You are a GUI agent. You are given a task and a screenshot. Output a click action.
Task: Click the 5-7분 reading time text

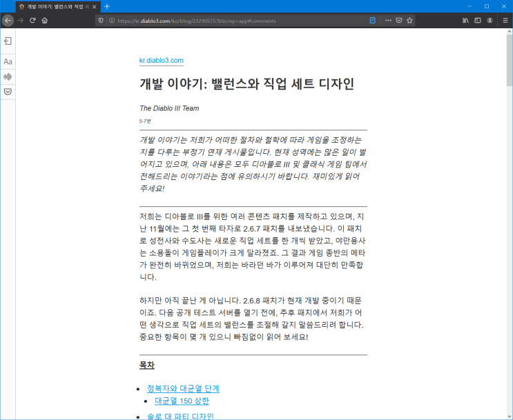[145, 121]
